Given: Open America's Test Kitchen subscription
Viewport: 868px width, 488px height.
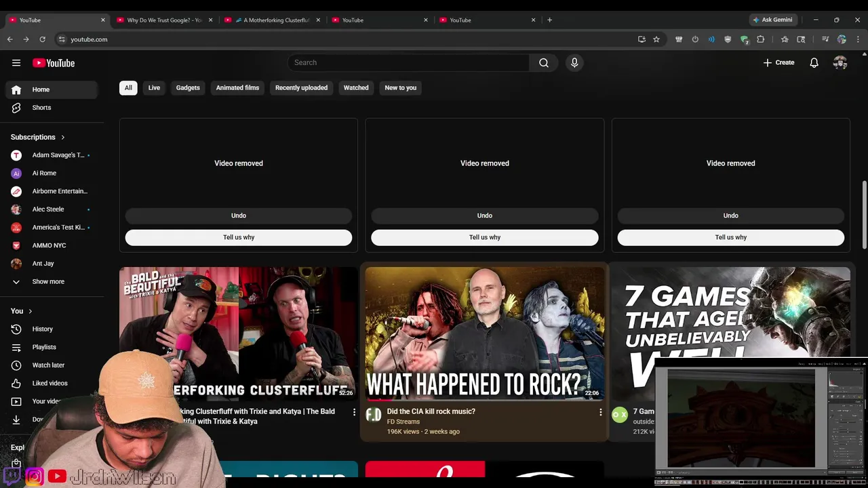Looking at the screenshot, I should (x=52, y=227).
